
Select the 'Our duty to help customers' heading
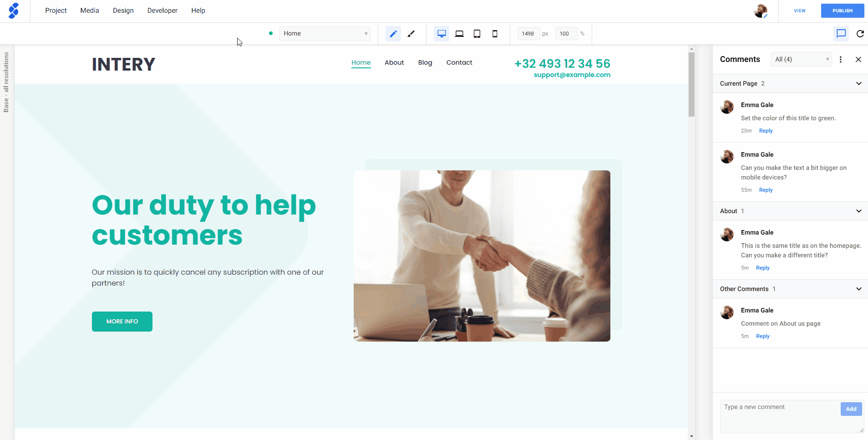(204, 220)
